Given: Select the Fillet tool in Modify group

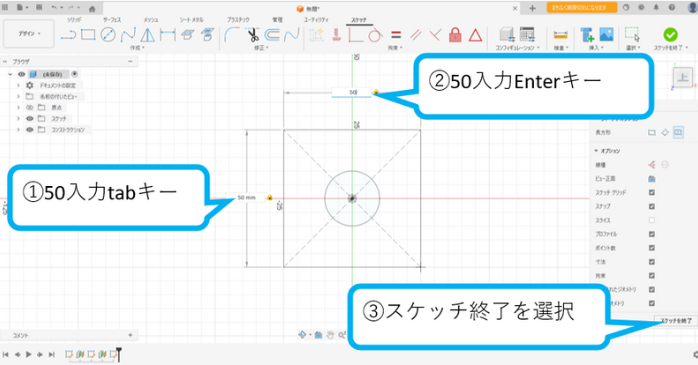Looking at the screenshot, I should pos(231,34).
